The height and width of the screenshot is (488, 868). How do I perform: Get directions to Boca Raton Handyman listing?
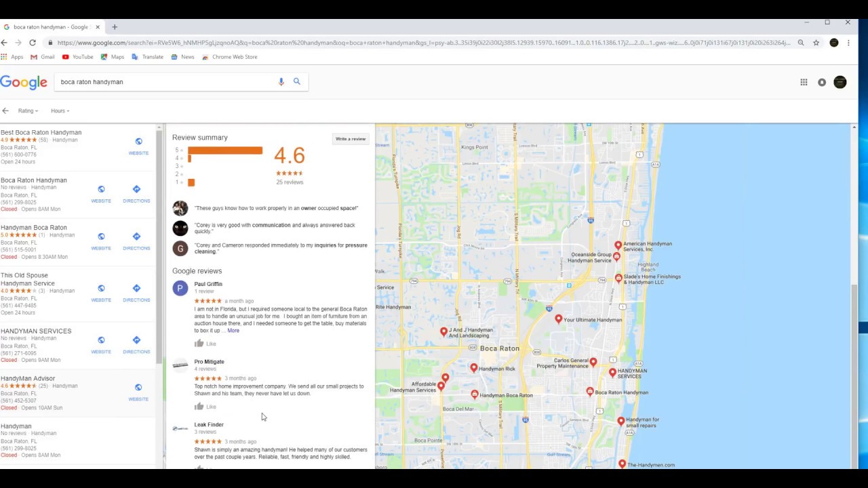(136, 195)
